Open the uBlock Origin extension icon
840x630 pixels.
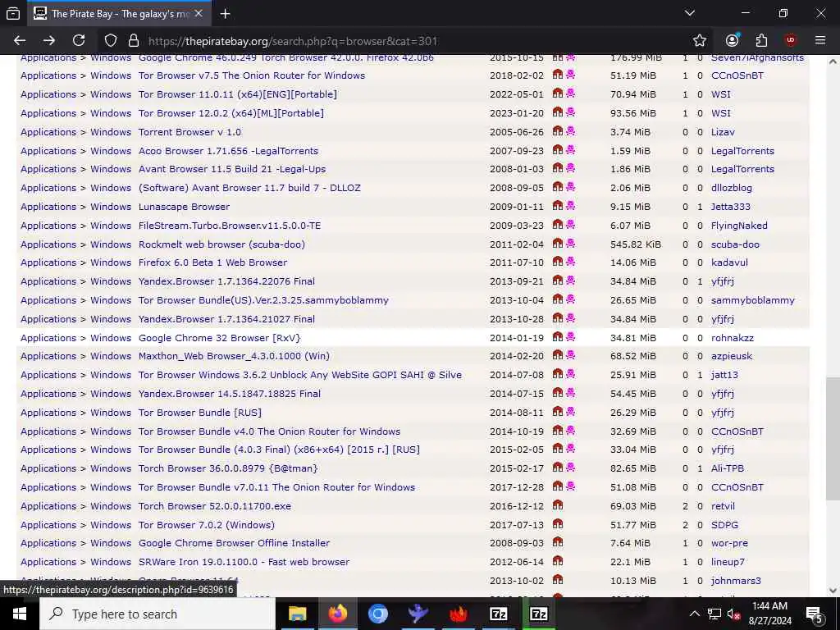coord(791,41)
